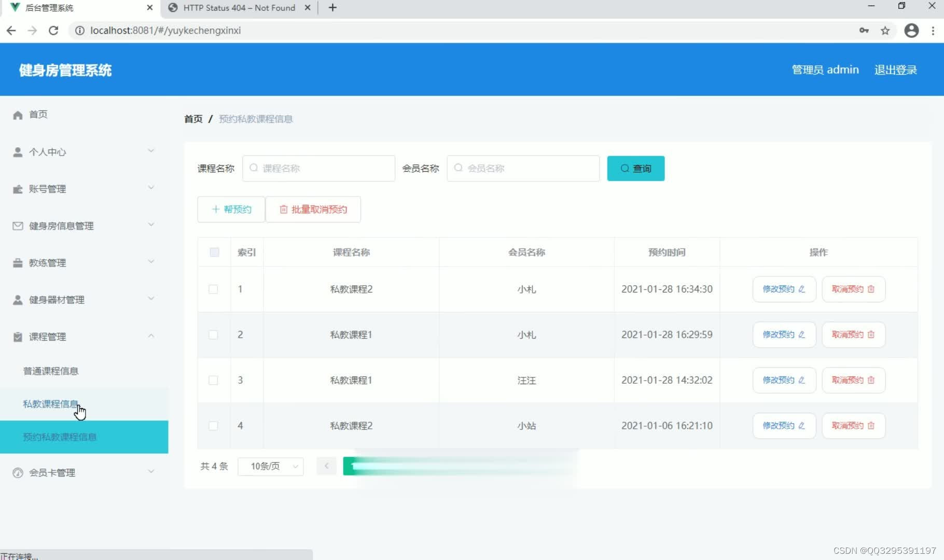The height and width of the screenshot is (560, 944).
Task: Click the 首页 breadcrumb link
Action: point(193,119)
